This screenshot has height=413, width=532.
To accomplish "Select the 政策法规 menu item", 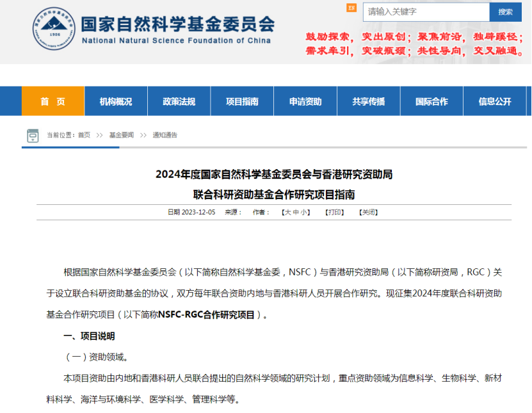I will click(x=179, y=101).
